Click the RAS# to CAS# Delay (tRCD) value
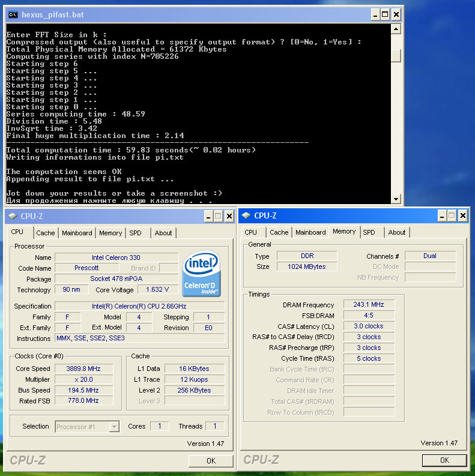 pos(369,337)
